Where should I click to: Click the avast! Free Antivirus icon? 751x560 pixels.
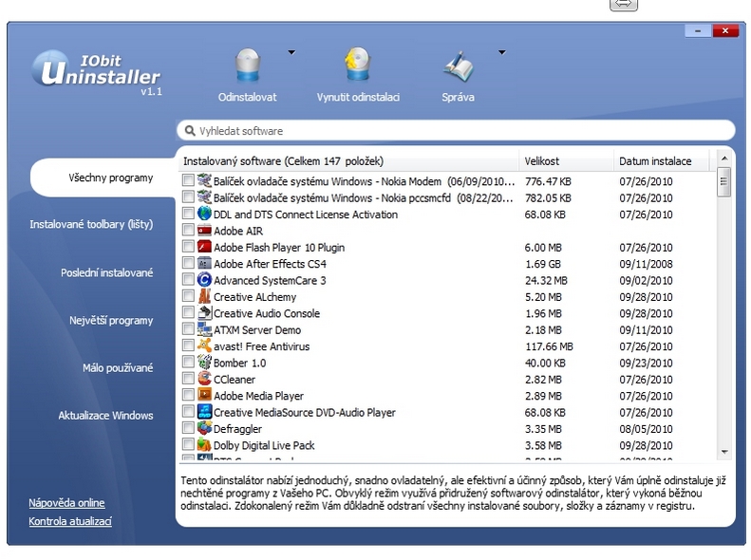[x=204, y=345]
